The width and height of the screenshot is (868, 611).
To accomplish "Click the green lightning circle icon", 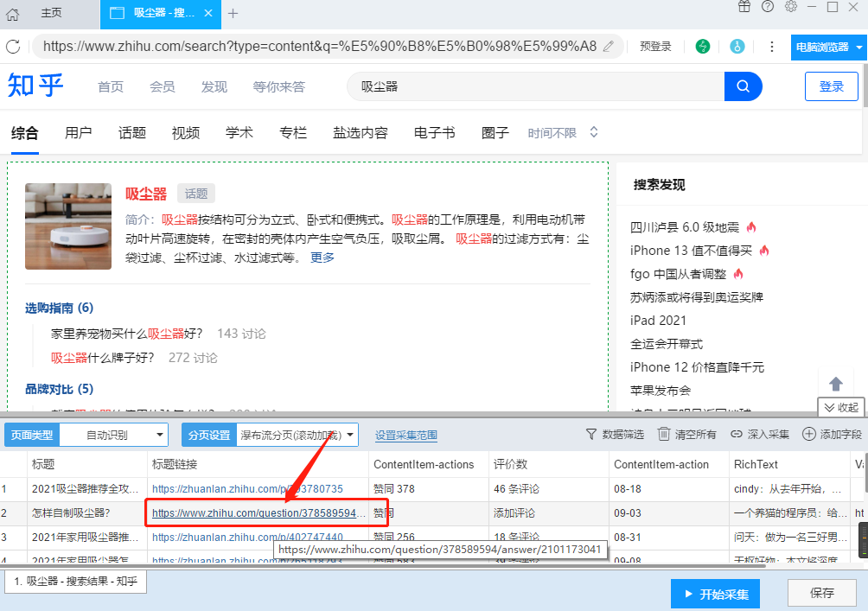I will tap(703, 47).
